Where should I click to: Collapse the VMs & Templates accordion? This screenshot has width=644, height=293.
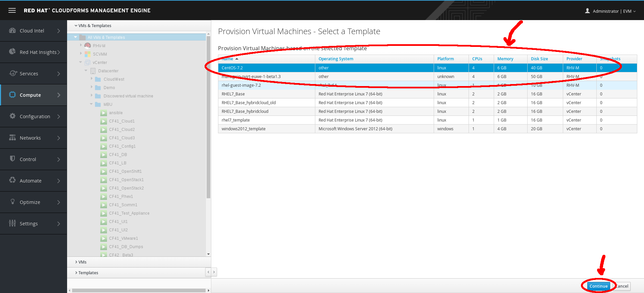(x=139, y=25)
